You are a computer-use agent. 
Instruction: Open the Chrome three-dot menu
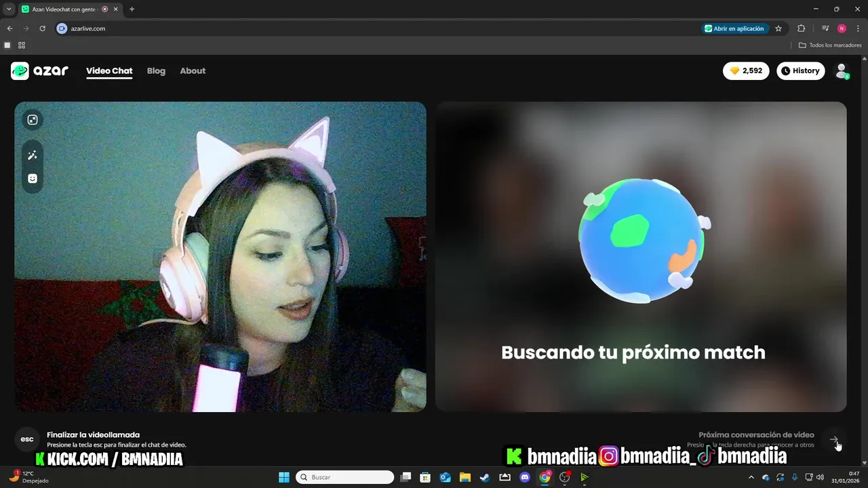point(858,28)
